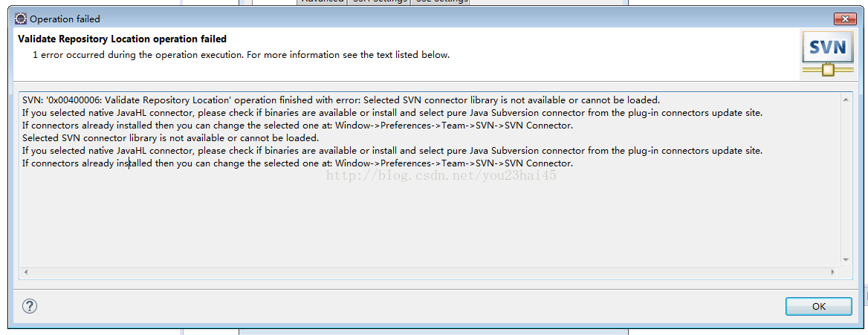Close the Operation failed dialog window
Viewport: 868px width, 335px height.
click(x=845, y=19)
